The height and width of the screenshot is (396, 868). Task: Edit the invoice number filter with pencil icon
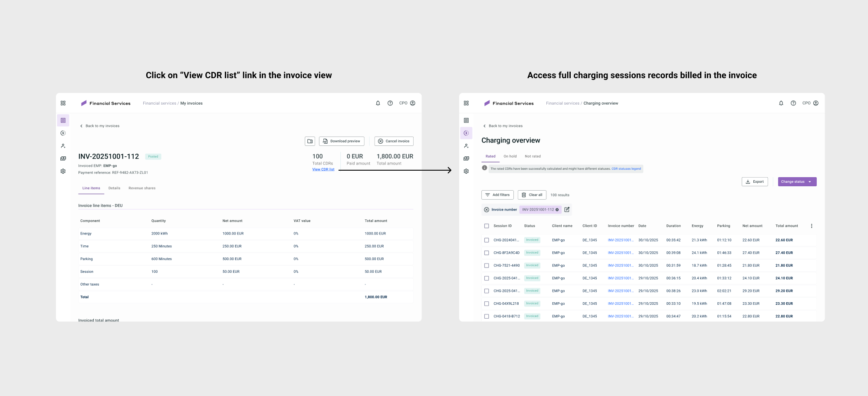click(567, 210)
